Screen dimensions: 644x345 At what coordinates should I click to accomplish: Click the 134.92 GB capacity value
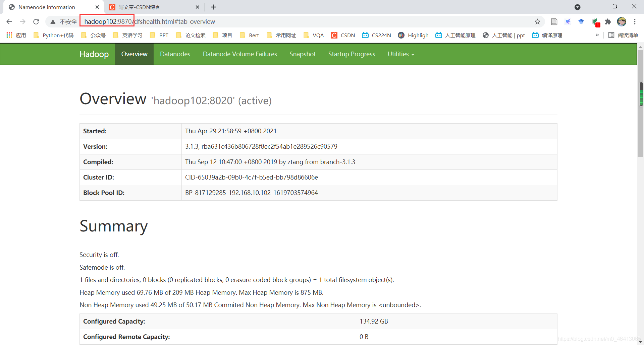pos(374,321)
